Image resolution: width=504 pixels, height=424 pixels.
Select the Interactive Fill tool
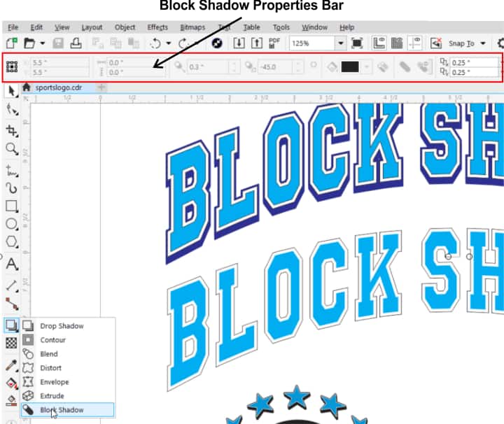[x=12, y=383]
